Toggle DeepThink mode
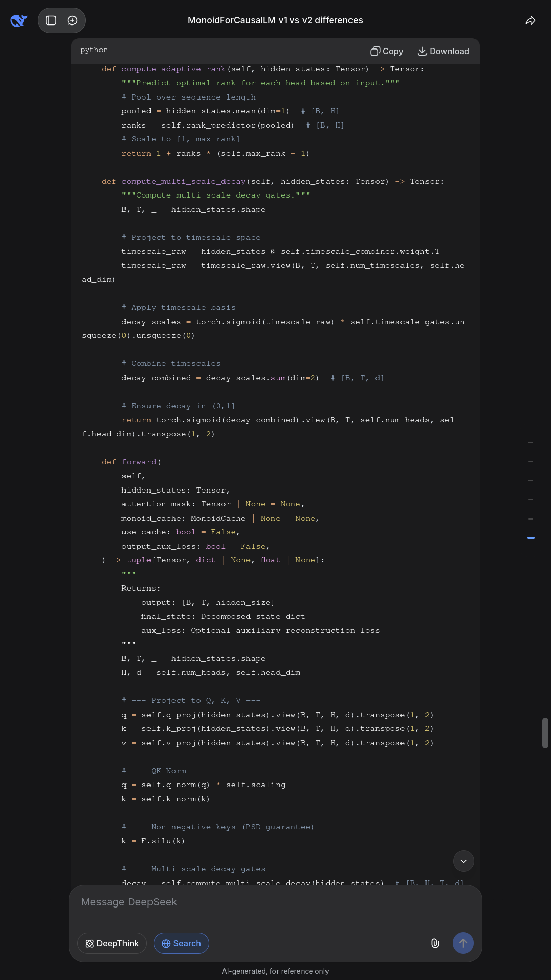Screen dimensions: 551x980 pyautogui.click(x=112, y=943)
